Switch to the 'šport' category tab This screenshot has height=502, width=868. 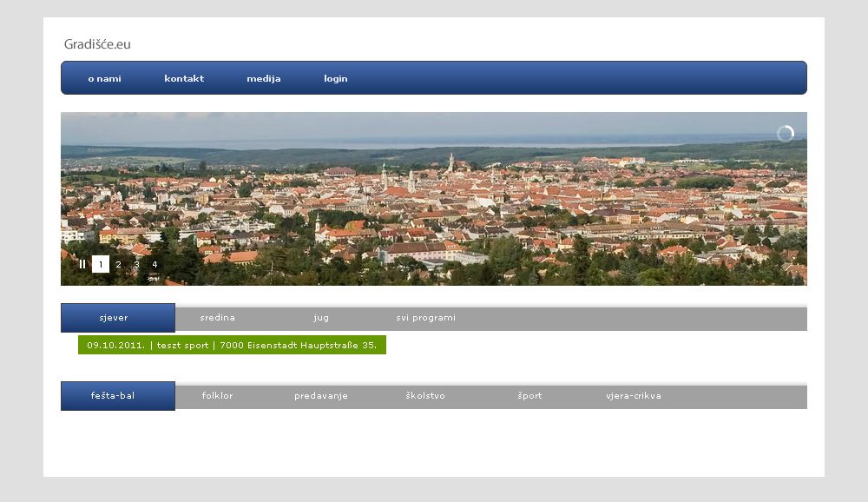pos(529,396)
